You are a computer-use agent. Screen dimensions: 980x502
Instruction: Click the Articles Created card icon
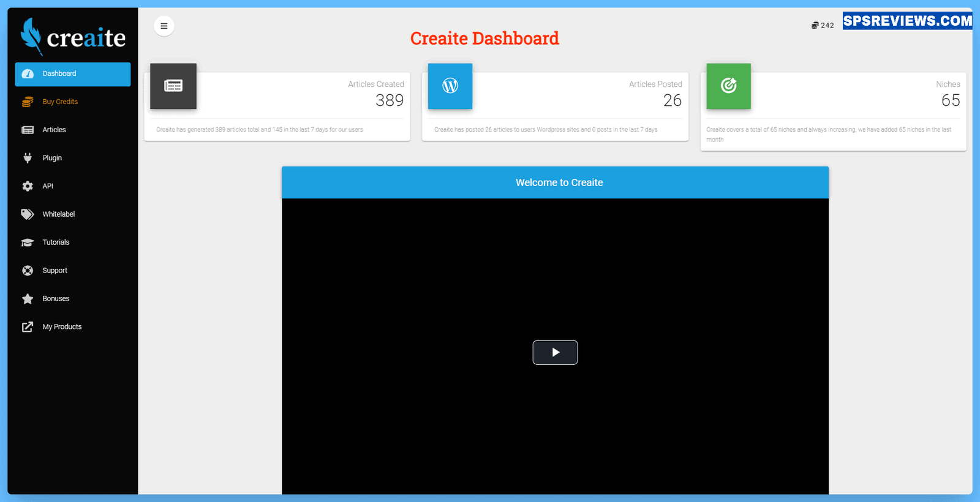click(173, 86)
